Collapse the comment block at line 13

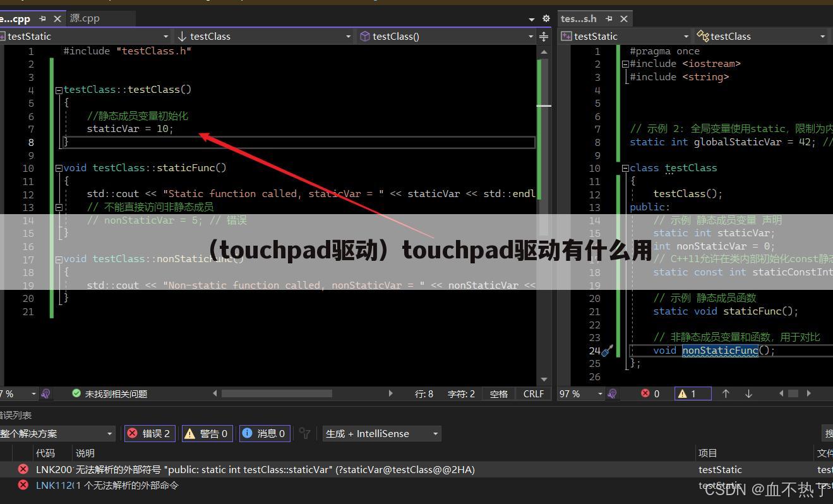pyautogui.click(x=59, y=207)
